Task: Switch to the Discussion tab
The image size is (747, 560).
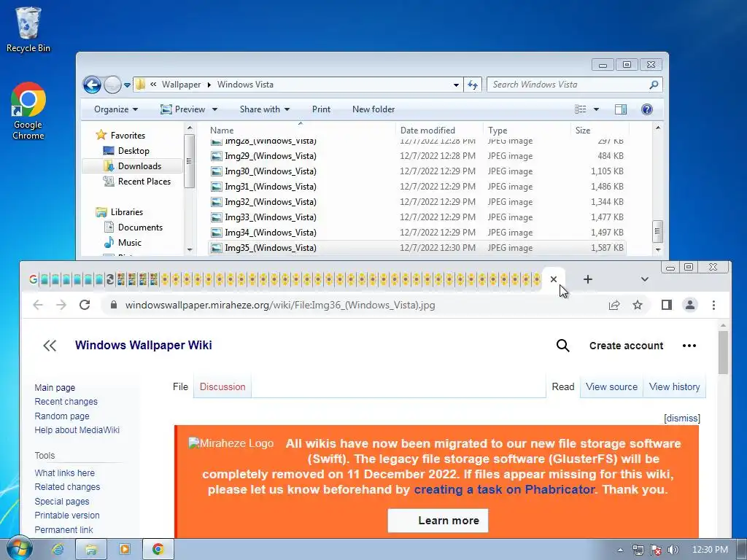Action: point(222,386)
